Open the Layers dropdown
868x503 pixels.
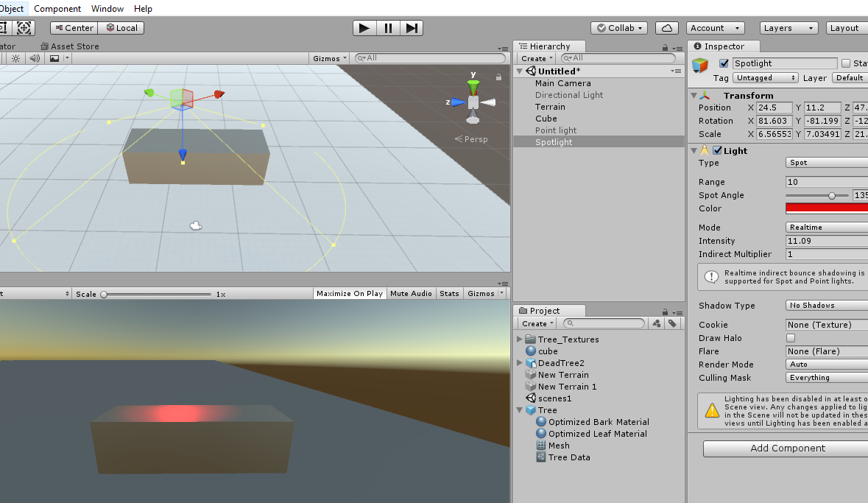click(x=788, y=28)
